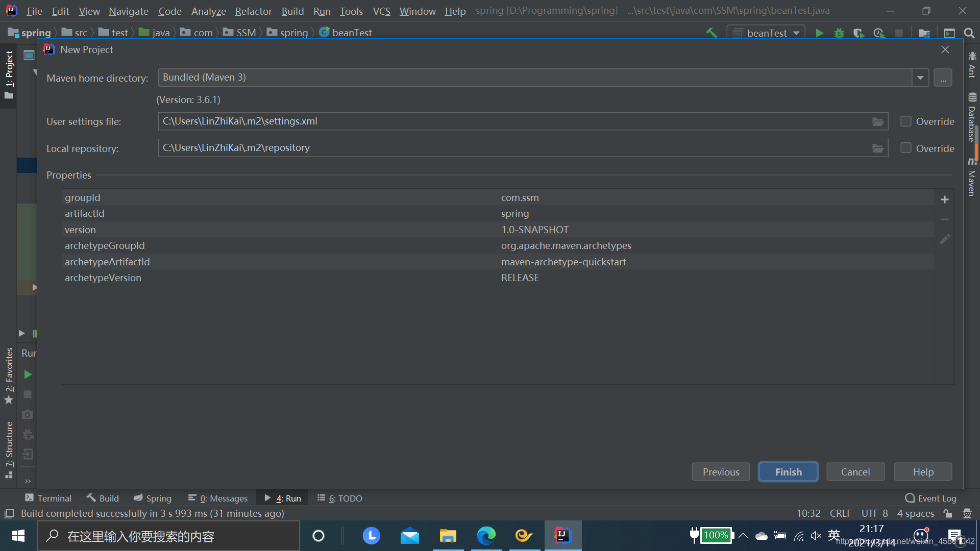Viewport: 980px width, 551px height.
Task: Stop process in Run tool window
Action: coord(28,394)
